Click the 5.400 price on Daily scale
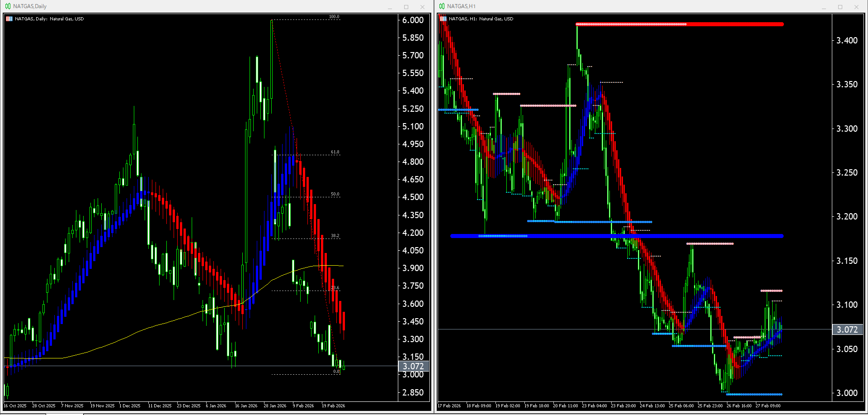This screenshot has width=868, height=415. [x=413, y=91]
